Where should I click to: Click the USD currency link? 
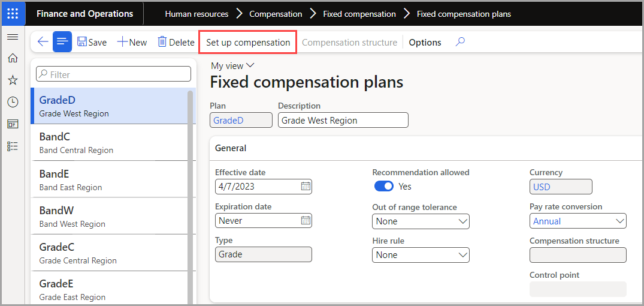click(x=542, y=187)
